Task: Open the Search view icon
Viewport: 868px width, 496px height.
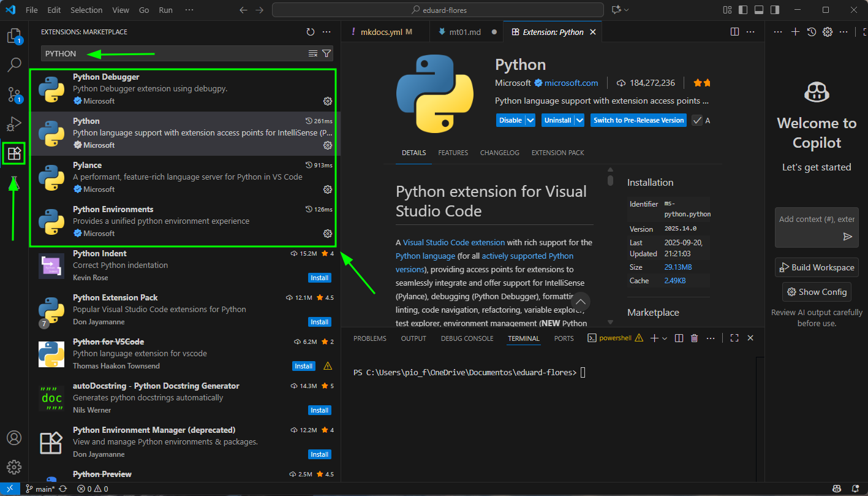Action: click(13, 64)
